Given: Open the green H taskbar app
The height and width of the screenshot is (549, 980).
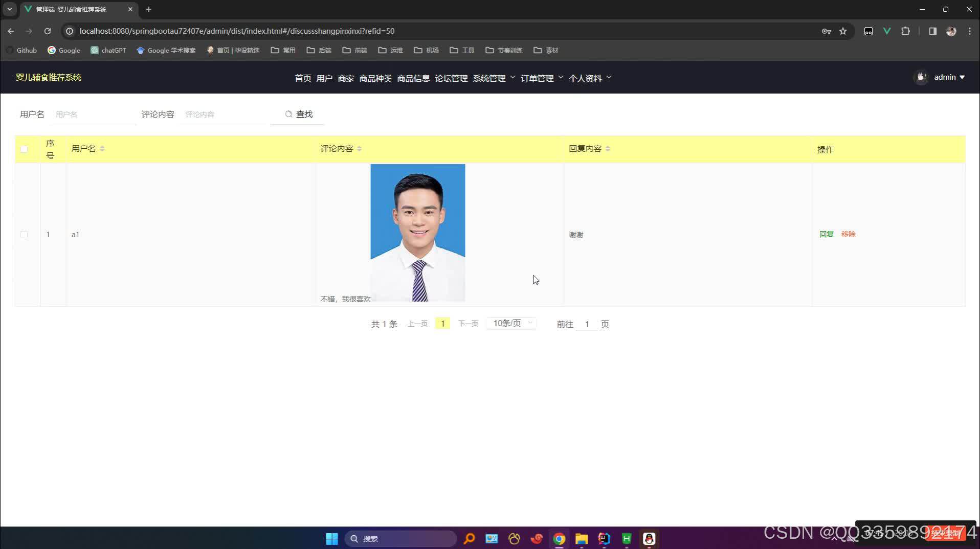Looking at the screenshot, I should tap(627, 539).
